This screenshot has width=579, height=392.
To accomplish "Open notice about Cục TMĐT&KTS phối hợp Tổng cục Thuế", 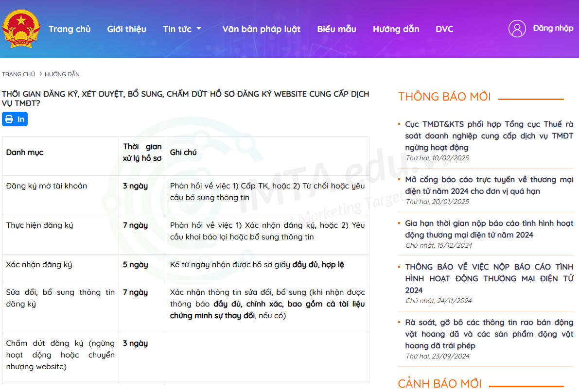I will coord(489,136).
